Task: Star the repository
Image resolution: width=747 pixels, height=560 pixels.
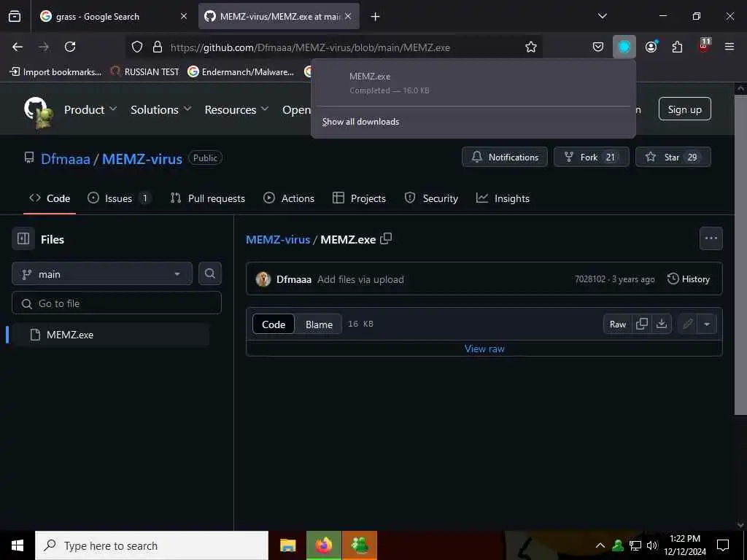Action: tap(673, 157)
